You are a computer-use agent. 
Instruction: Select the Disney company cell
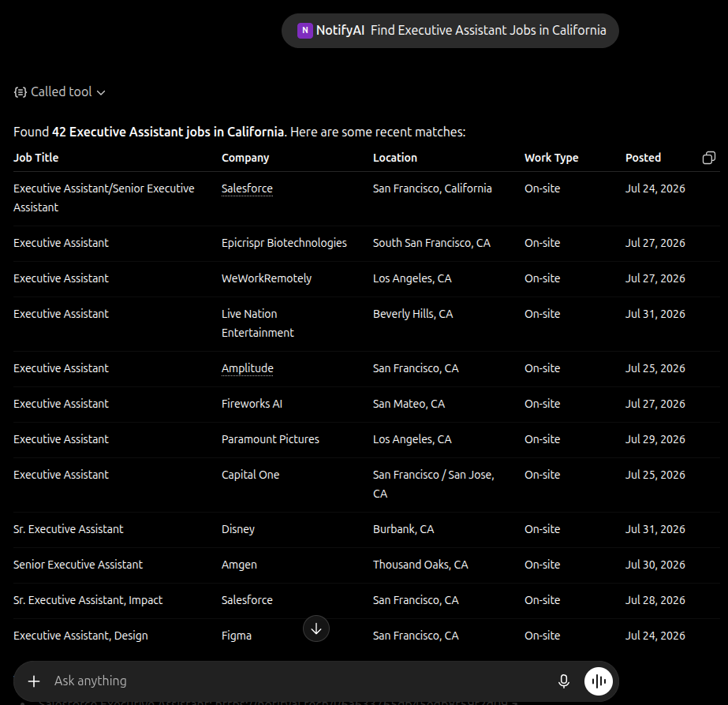point(238,529)
